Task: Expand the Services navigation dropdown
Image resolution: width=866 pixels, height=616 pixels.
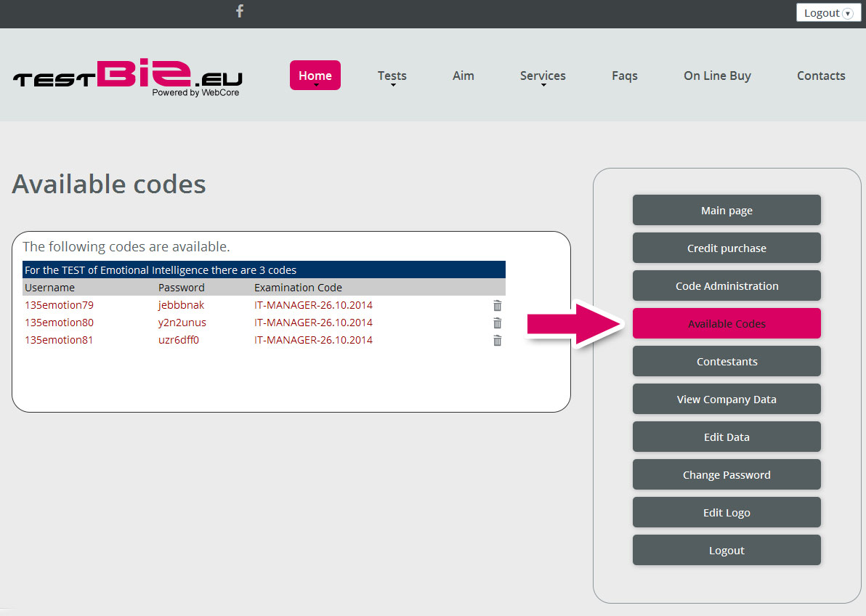Action: coord(542,76)
